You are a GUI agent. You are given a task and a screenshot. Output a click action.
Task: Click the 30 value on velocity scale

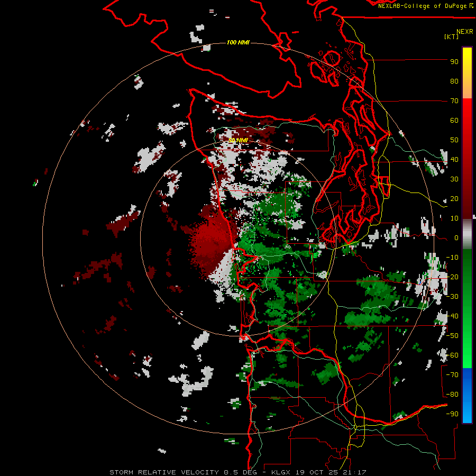[454, 179]
